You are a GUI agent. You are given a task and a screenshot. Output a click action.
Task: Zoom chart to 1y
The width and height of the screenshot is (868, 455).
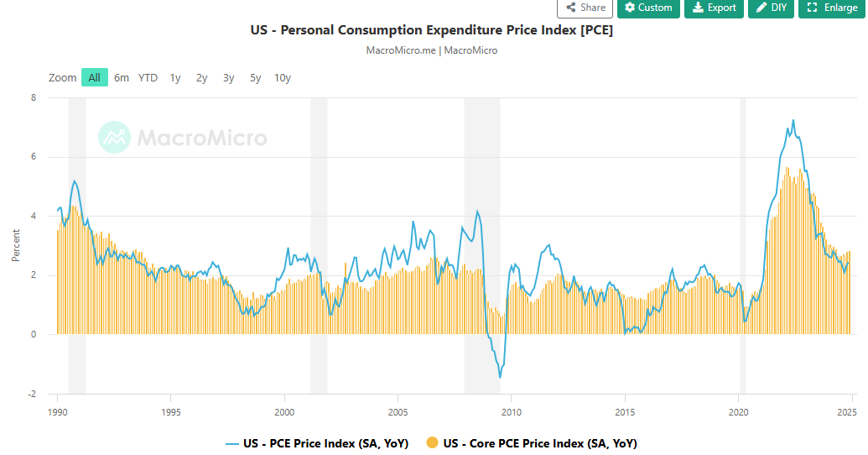point(175,78)
